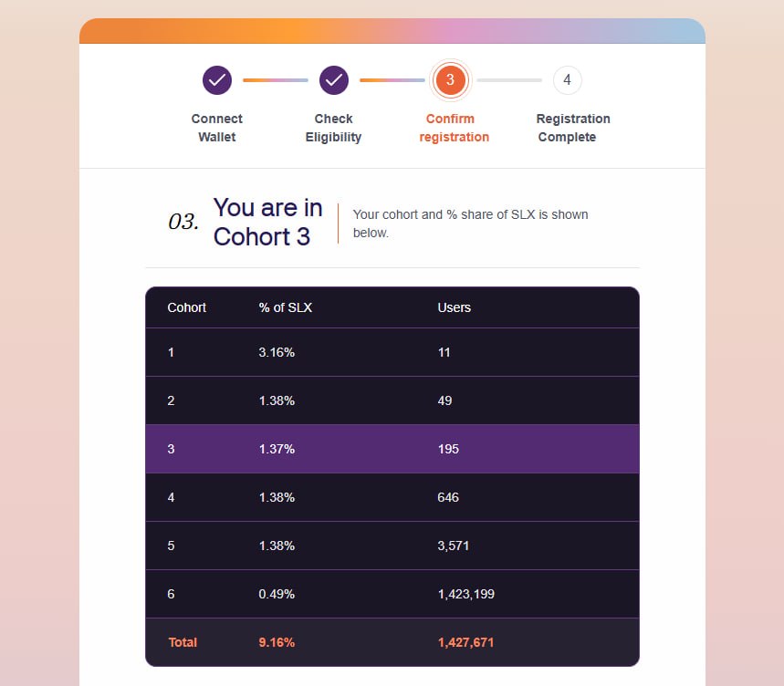Select the Cohort 2 row with 49 users

coord(392,400)
